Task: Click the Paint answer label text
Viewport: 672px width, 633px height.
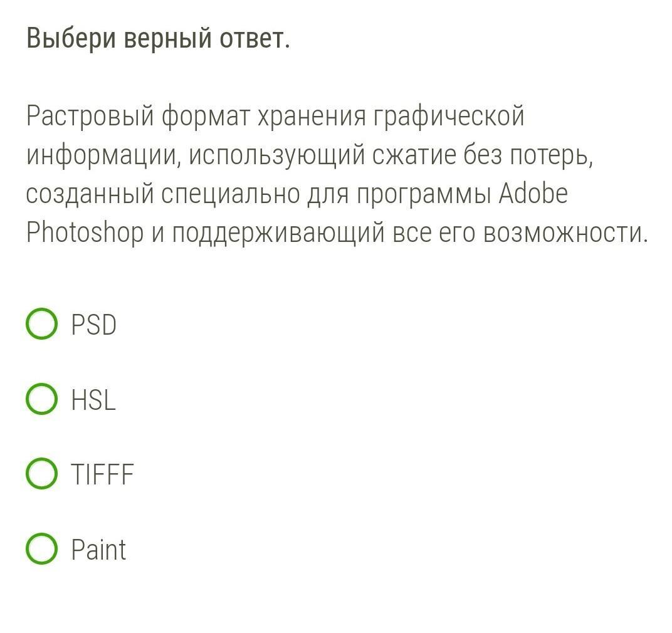Action: pyautogui.click(x=98, y=550)
